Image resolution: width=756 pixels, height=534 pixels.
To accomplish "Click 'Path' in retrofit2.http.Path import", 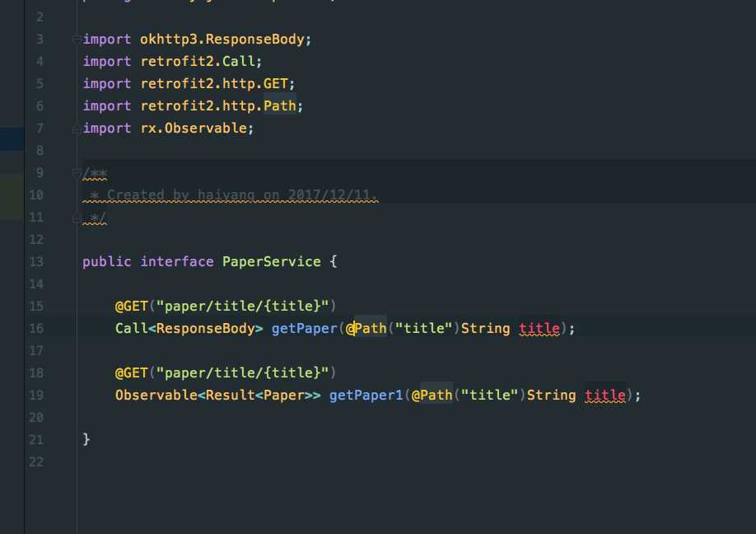I will click(x=280, y=105).
